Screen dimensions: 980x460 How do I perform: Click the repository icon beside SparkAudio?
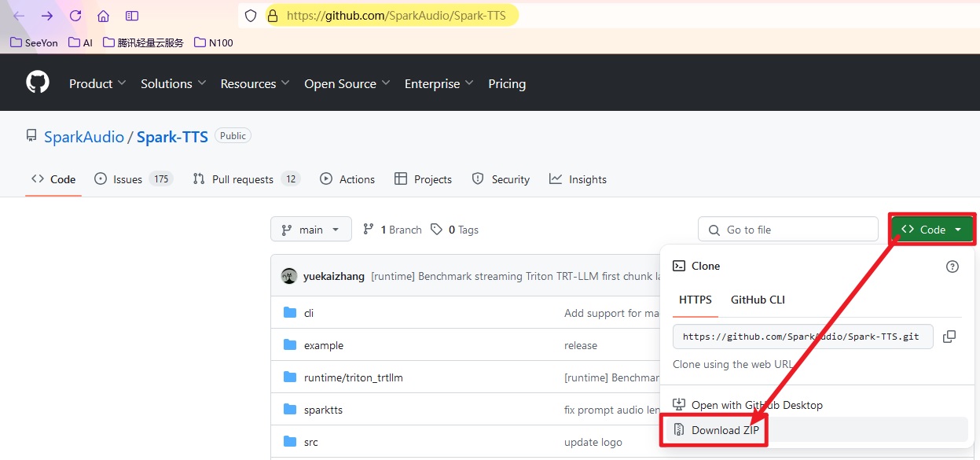31,136
